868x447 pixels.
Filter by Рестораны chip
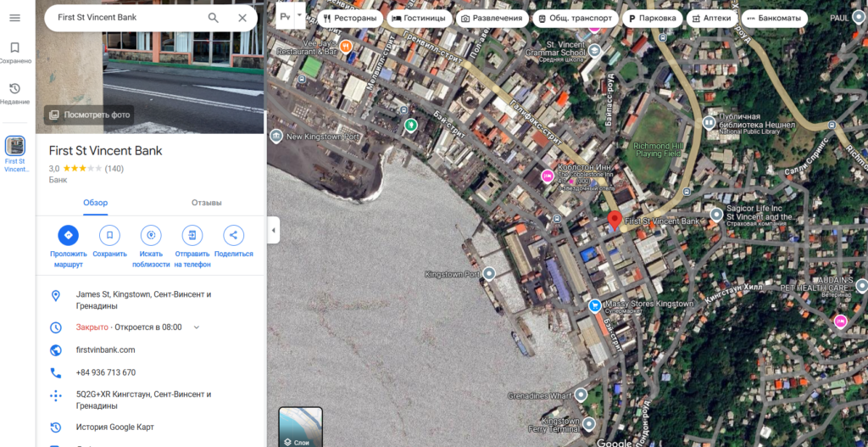pyautogui.click(x=350, y=19)
